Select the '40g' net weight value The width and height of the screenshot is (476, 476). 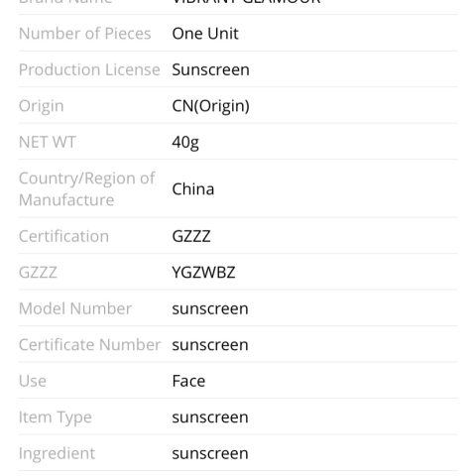point(185,143)
